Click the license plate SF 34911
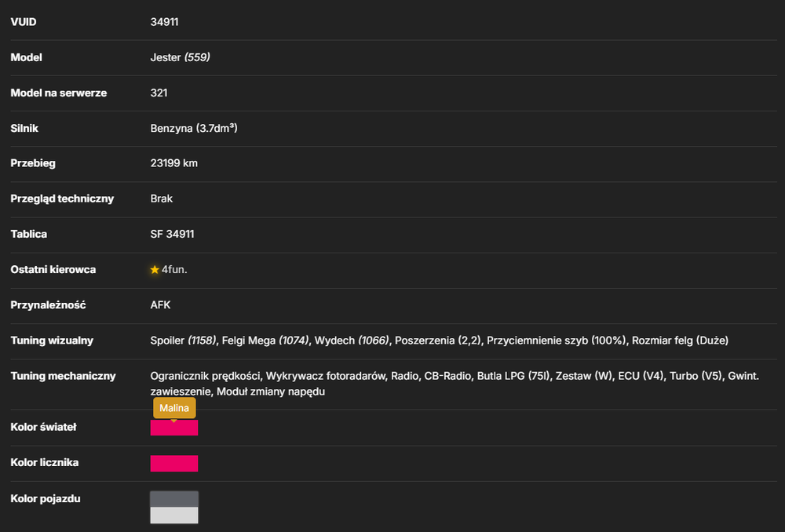785x532 pixels. coord(172,234)
